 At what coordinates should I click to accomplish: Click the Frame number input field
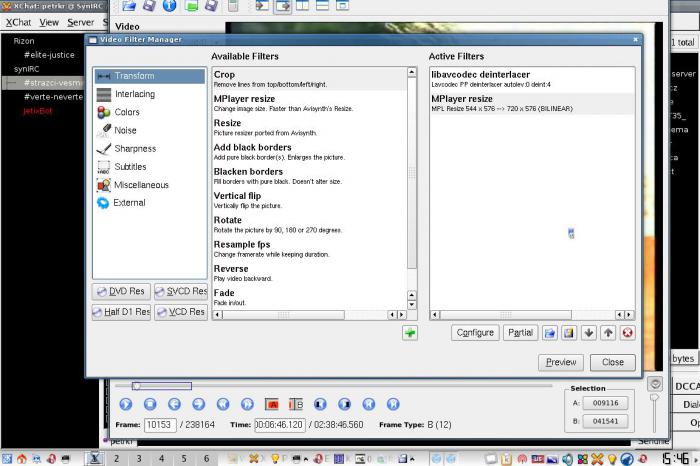[160, 424]
